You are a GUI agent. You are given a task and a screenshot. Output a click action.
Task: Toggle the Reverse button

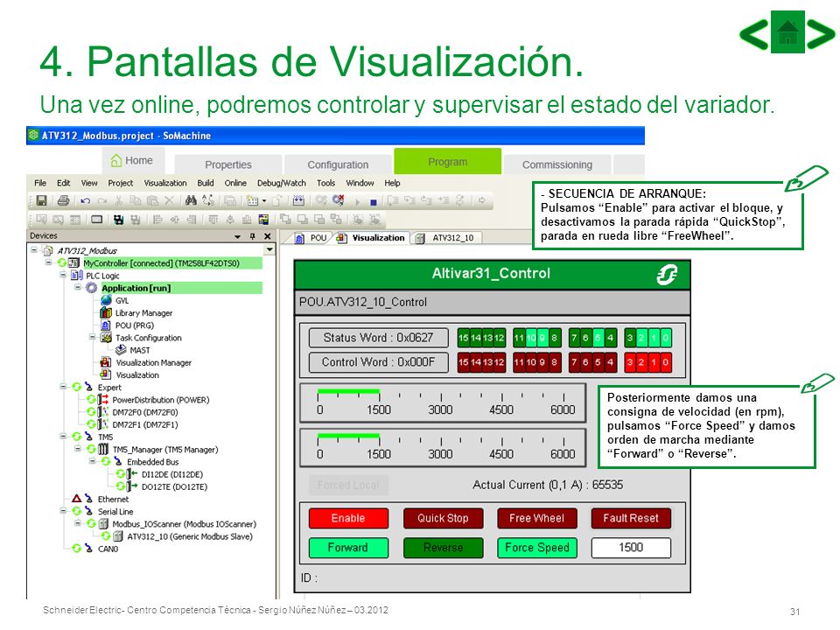[x=443, y=548]
